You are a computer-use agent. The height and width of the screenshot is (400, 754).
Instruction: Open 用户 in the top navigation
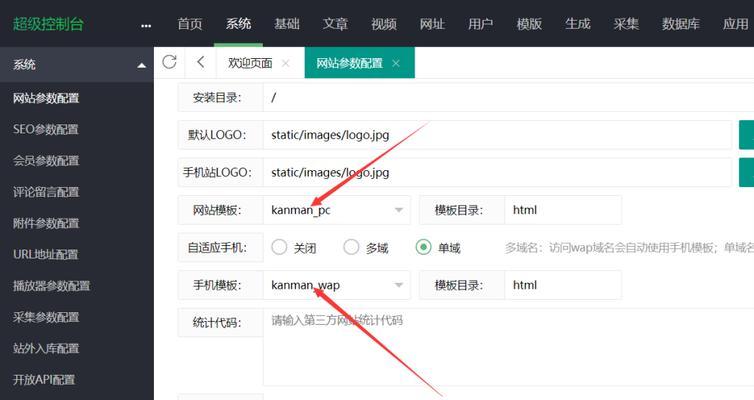(x=480, y=24)
